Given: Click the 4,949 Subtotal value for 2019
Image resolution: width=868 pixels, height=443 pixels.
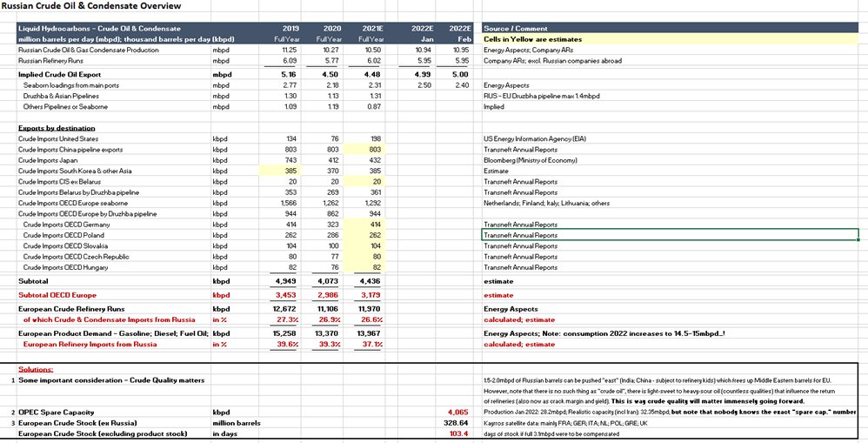Looking at the screenshot, I should point(285,281).
